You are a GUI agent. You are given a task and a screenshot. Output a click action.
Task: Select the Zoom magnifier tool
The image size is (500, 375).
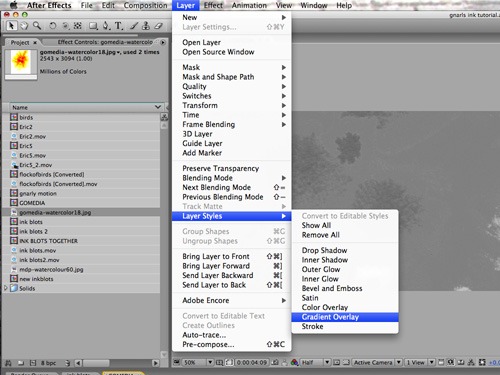pyautogui.click(x=37, y=26)
